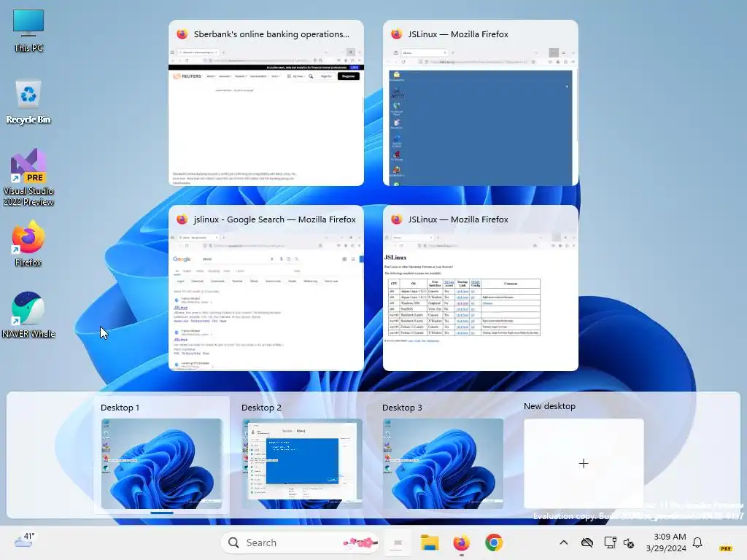Select the Sberbank online banking Firefox window
Image resolution: width=747 pixels, height=560 pixels.
[x=266, y=103]
